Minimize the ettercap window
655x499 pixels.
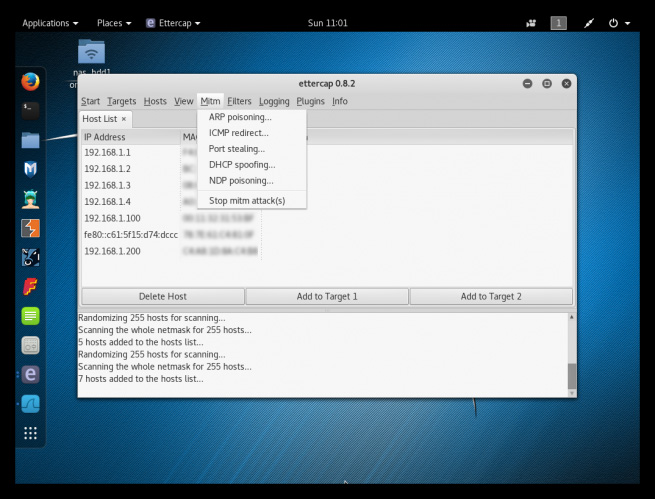click(x=528, y=84)
